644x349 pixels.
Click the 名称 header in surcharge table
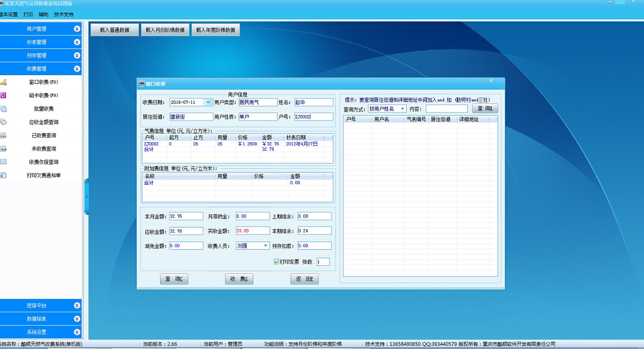[179, 177]
